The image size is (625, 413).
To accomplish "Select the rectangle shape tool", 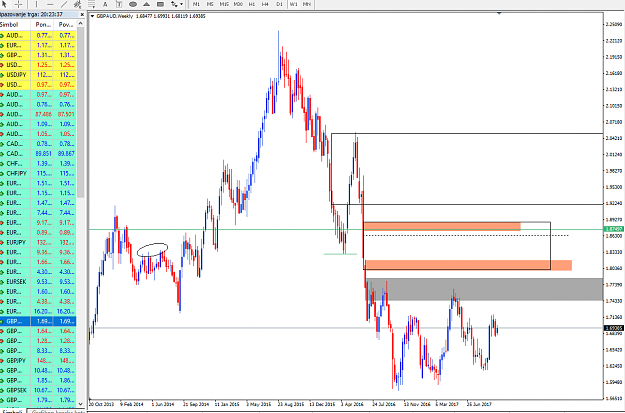I will [x=160, y=4].
